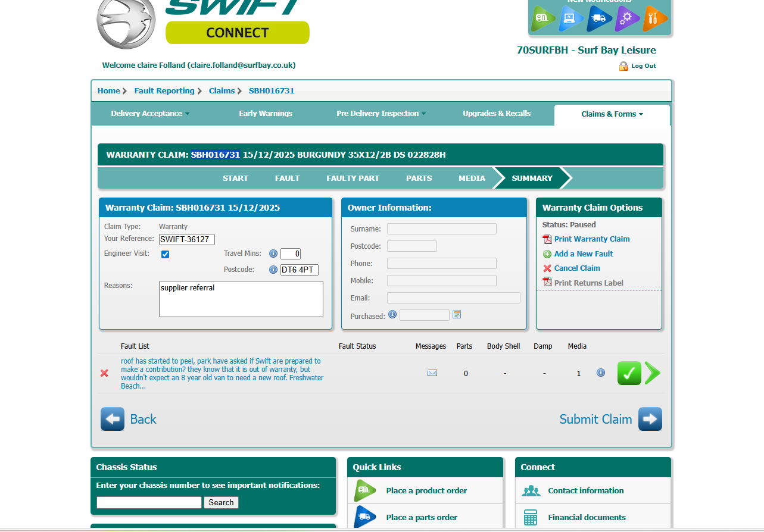Screen dimensions: 764x532
Task: Open the Upgrades & Recalls tab
Action: 497,114
